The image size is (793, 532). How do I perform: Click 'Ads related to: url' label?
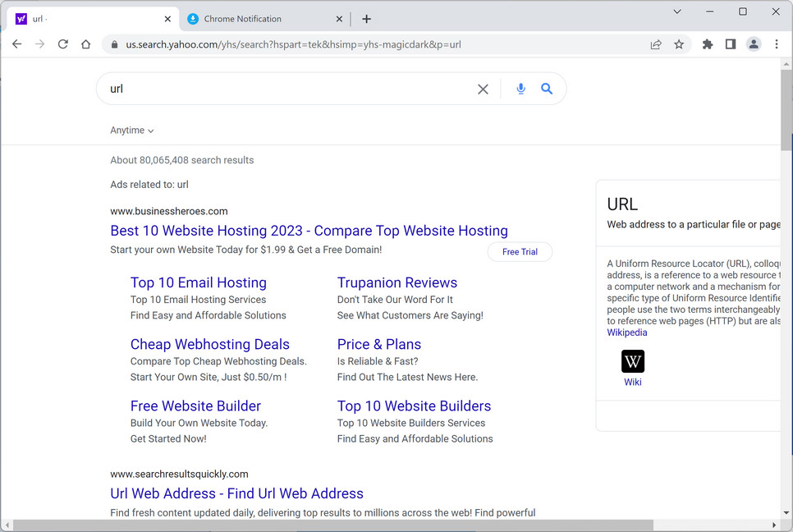pos(149,185)
